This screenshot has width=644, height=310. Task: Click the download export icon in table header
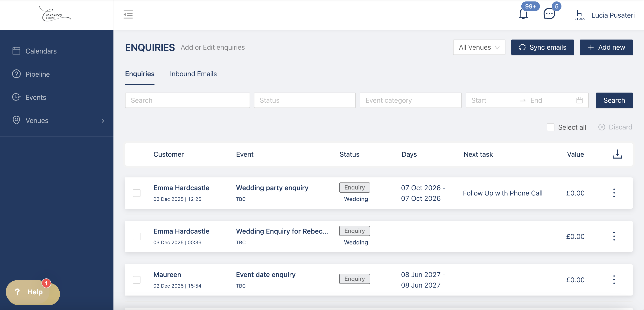coord(617,154)
